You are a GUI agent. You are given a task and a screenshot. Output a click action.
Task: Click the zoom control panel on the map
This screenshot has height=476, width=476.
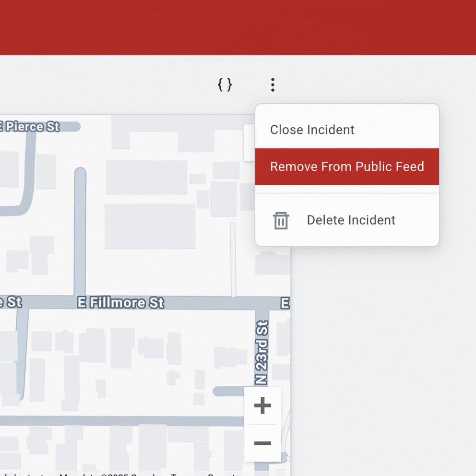coord(262,424)
